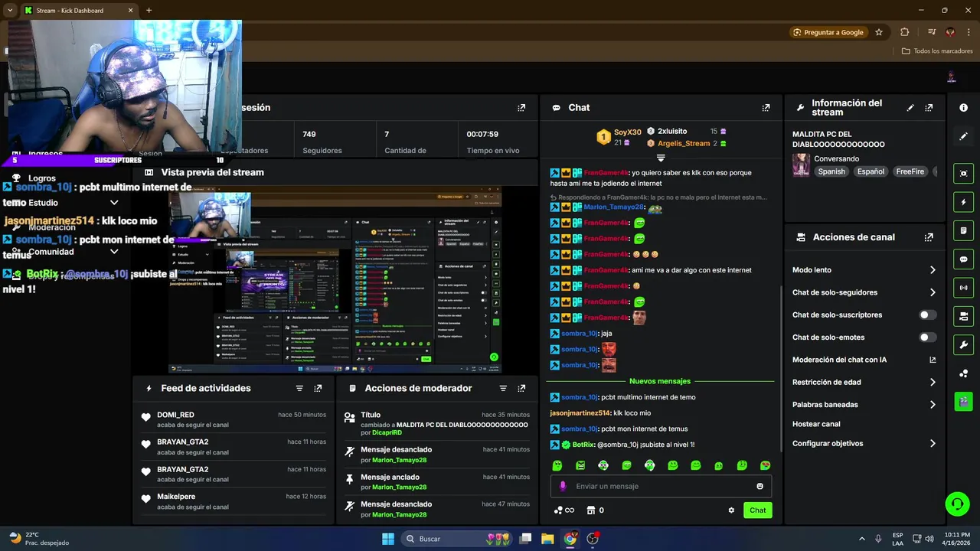Screen dimensions: 980x551
Task: Collapse pinned leaderboard arrow in chat
Action: 661,158
